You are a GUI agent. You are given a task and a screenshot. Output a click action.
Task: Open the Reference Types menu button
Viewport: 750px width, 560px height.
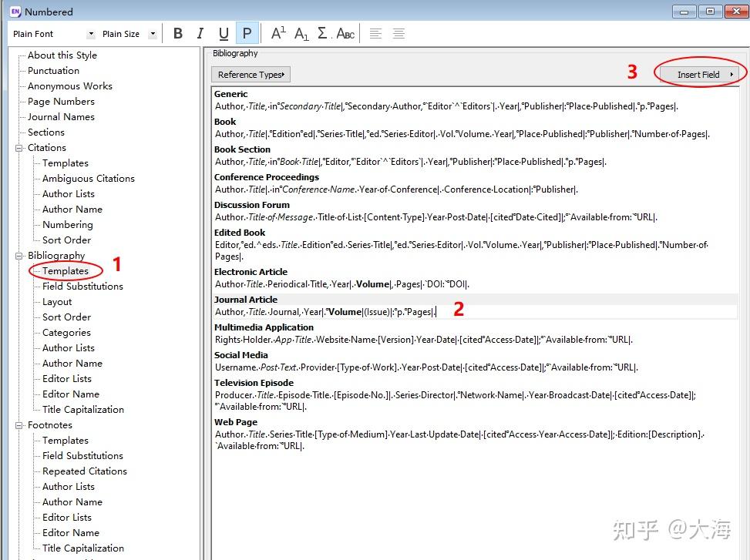251,75
